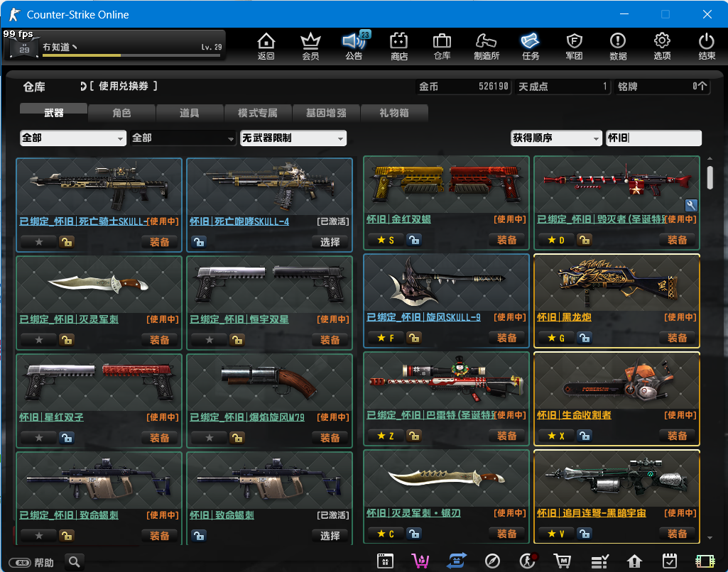The height and width of the screenshot is (572, 728).
Task: Click the compass icon in bottom bar
Action: tap(492, 561)
